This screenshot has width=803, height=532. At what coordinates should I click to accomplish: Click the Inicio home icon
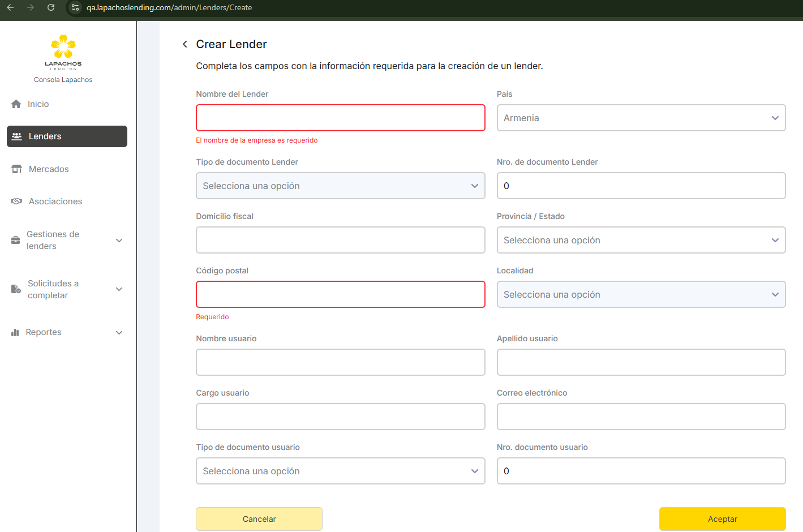[16, 104]
